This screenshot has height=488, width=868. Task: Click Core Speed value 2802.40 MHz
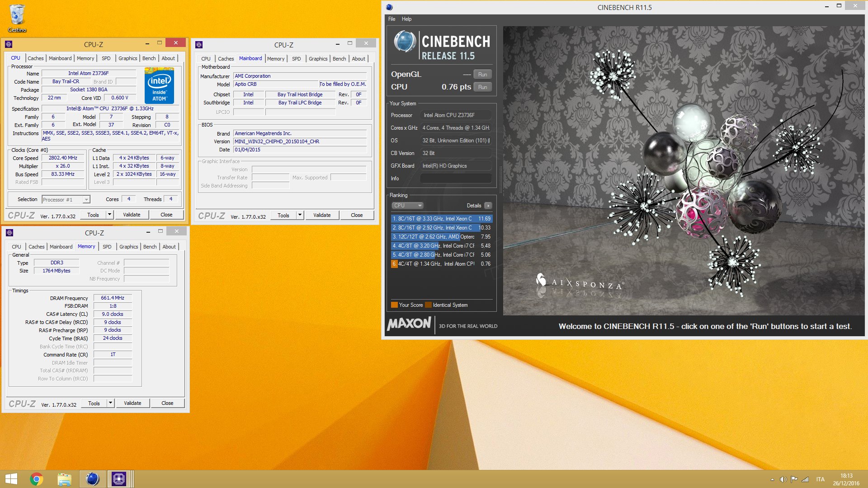(x=63, y=158)
